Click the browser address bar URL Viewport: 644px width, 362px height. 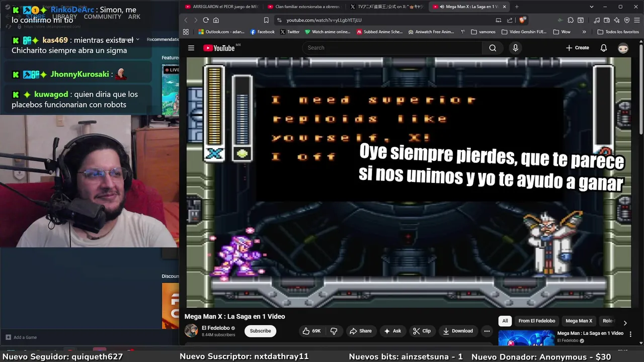point(324,20)
